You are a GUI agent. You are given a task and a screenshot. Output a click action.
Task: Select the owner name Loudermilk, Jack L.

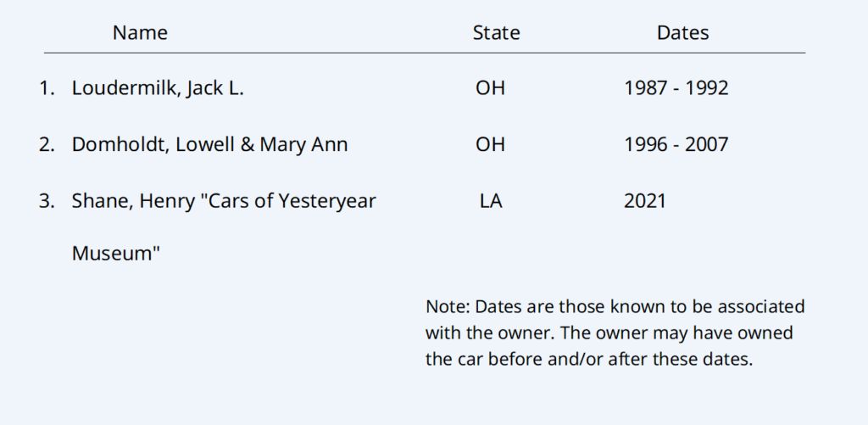[158, 87]
